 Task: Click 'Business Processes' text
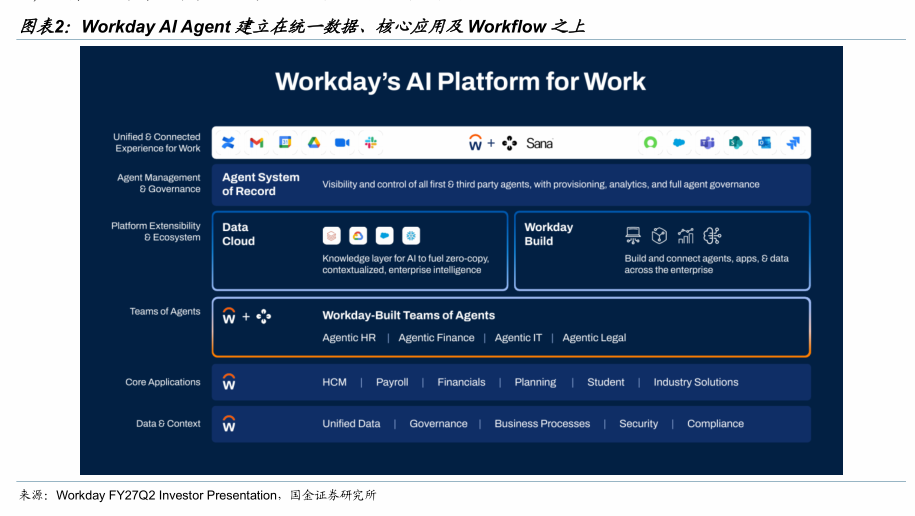click(x=542, y=424)
